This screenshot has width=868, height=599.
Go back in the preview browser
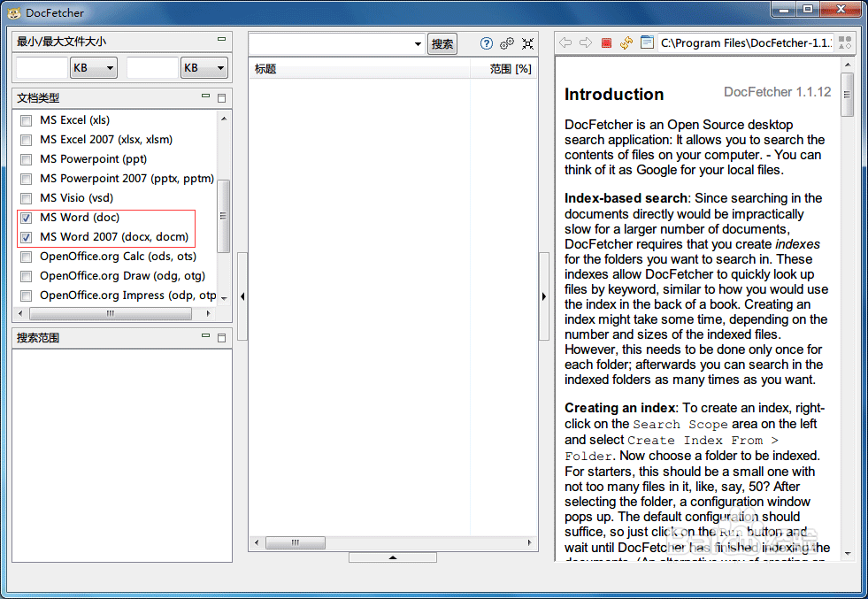565,42
